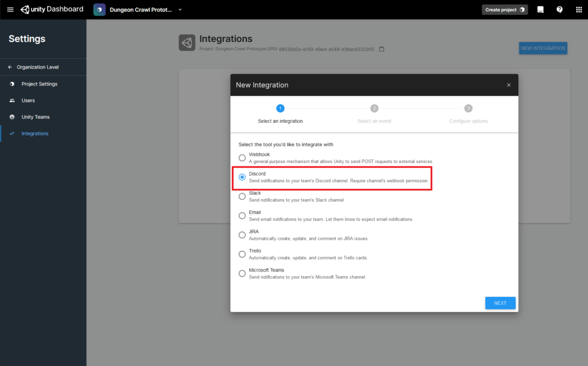Image resolution: width=588 pixels, height=366 pixels.
Task: Close the New Integration dialog
Action: click(509, 85)
